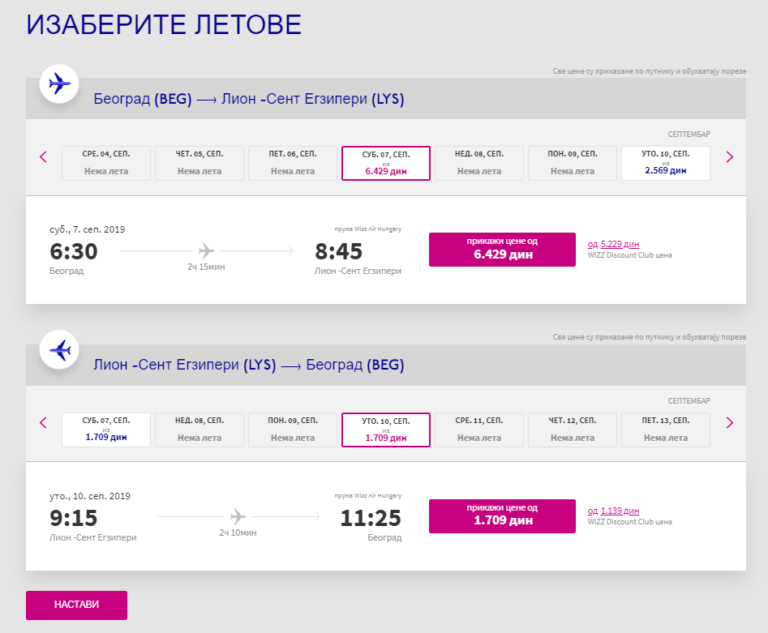Show outbound prices from 6.429 дин
The image size is (768, 633).
(502, 249)
